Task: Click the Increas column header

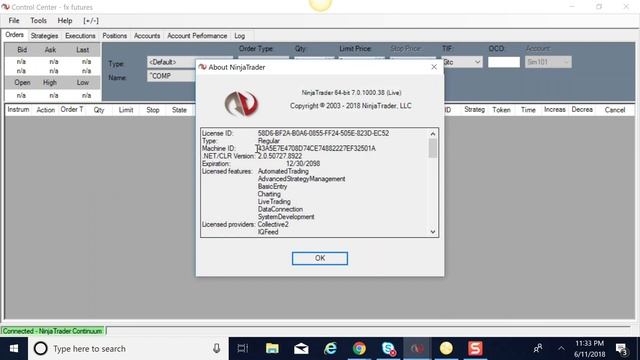Action: click(555, 110)
